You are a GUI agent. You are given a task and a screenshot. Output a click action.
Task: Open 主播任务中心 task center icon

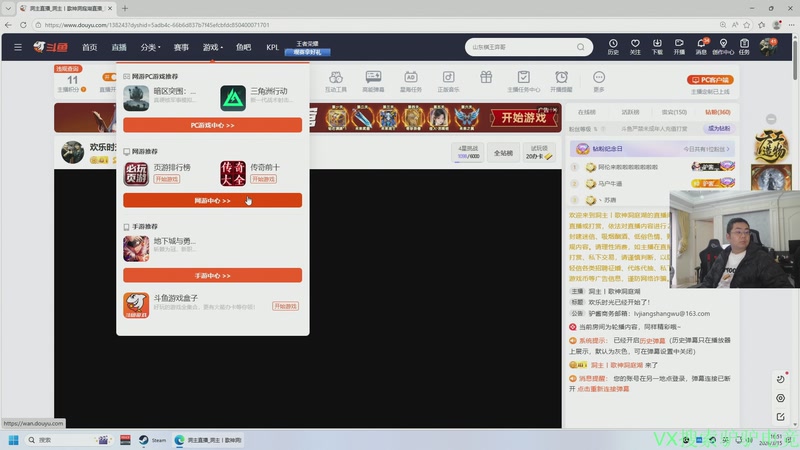(x=523, y=82)
